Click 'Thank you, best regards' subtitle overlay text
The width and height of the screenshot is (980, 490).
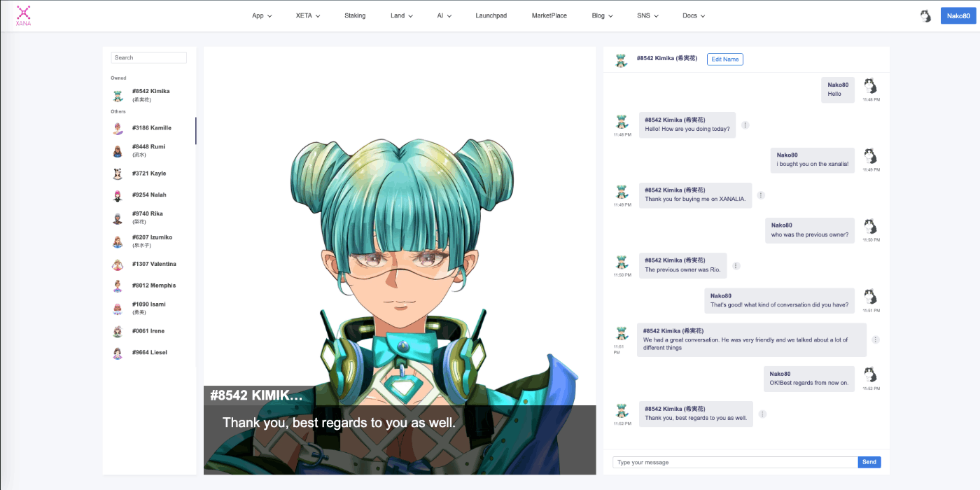[x=339, y=423]
